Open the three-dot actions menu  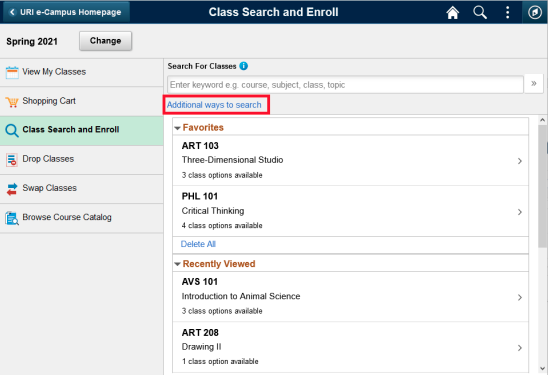coord(507,13)
